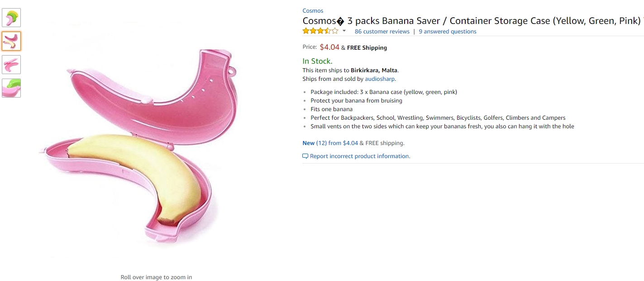The image size is (644, 281).
Task: Click the Roll over image to zoom caption
Action: coord(156,277)
